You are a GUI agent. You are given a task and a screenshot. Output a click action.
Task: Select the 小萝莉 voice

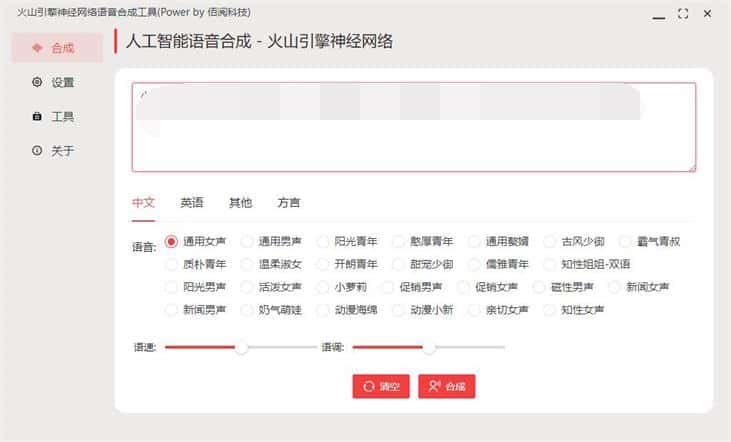point(342,287)
